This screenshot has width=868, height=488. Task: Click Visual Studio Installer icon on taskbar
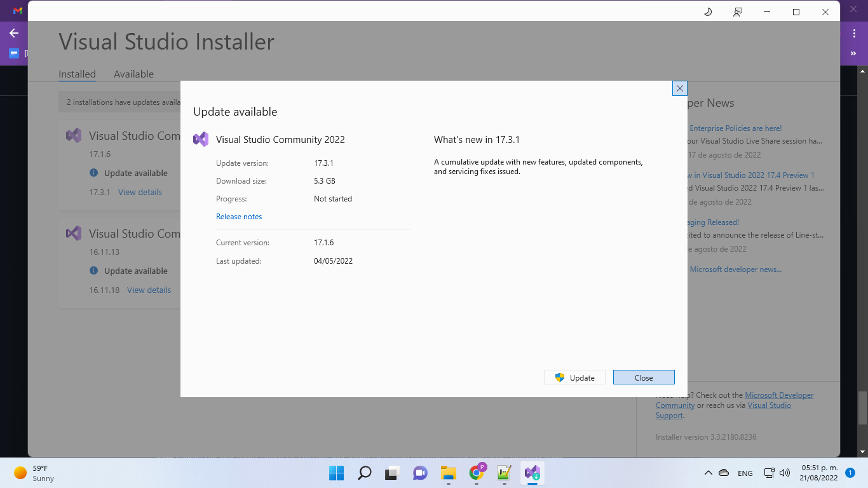coord(532,473)
